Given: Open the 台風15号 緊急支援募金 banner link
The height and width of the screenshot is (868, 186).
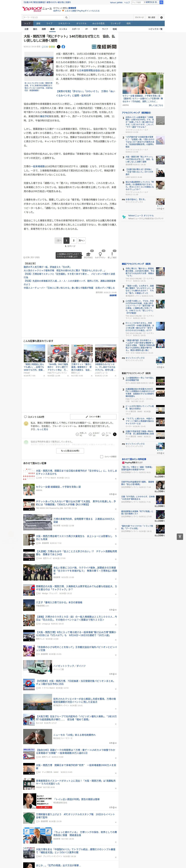Looking at the screenshot, I should pos(47,2).
